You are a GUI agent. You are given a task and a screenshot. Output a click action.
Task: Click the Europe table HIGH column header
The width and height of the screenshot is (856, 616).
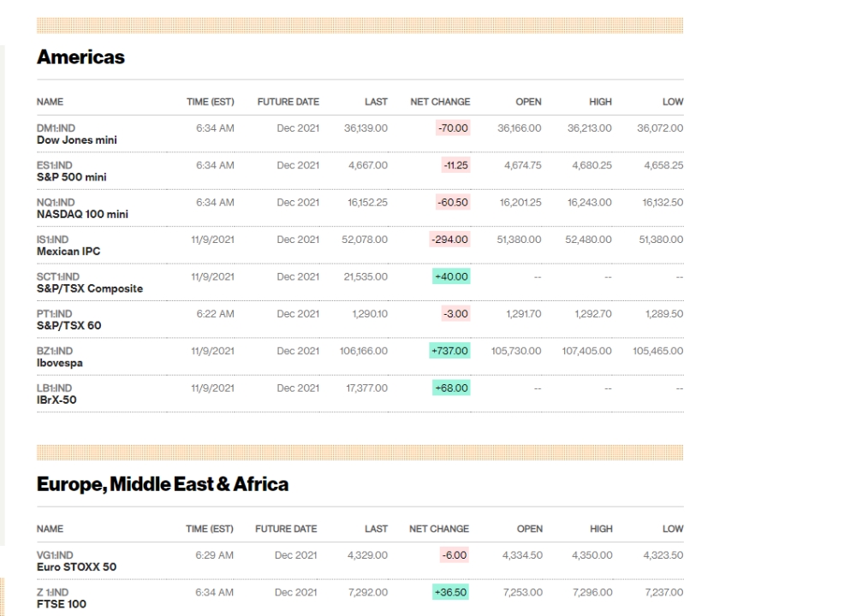[601, 529]
